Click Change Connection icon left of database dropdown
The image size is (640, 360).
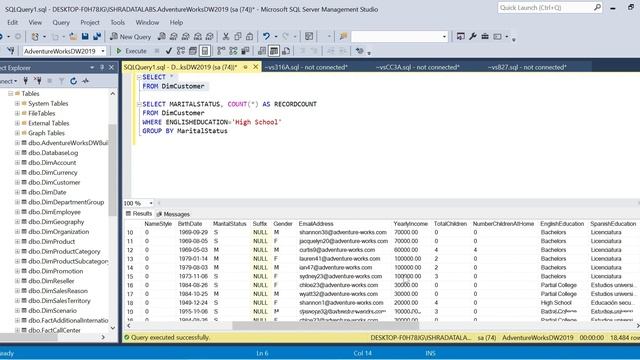11,51
